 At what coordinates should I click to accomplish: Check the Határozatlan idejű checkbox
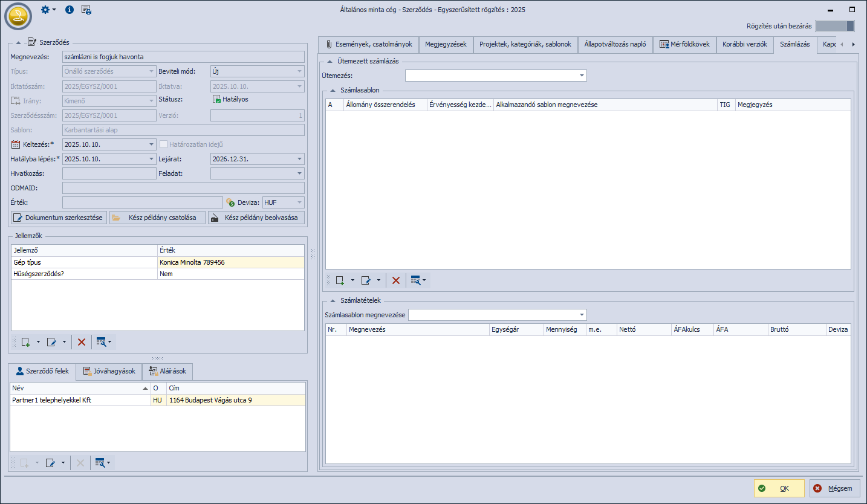[163, 144]
